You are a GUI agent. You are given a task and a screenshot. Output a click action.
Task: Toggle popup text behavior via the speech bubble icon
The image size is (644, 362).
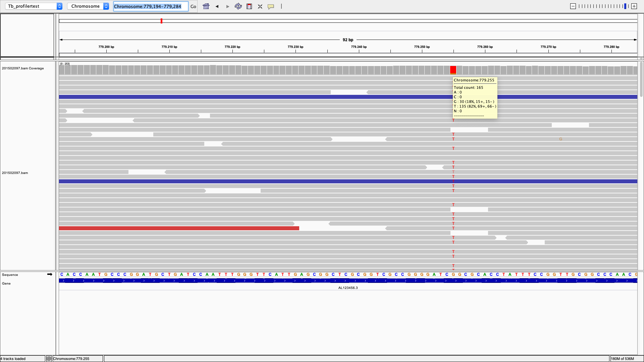(271, 6)
